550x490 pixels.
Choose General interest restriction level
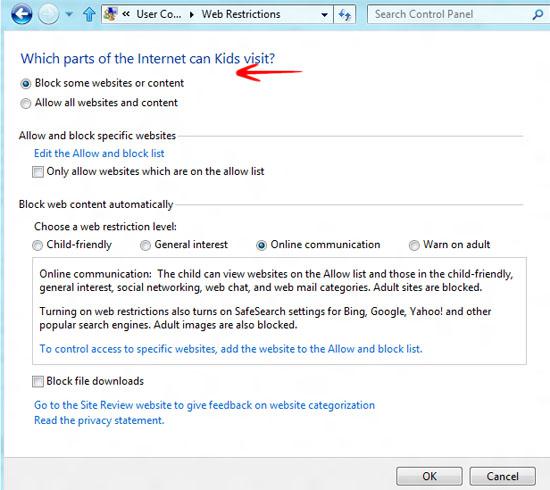tap(184, 245)
